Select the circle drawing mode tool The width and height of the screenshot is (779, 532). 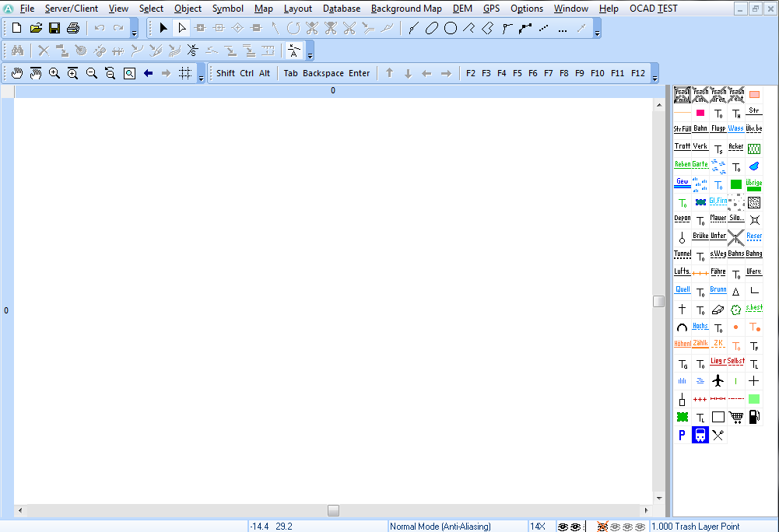tap(450, 28)
